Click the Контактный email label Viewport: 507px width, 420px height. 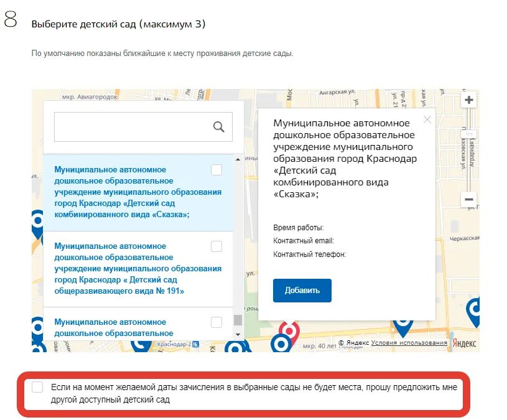[304, 241]
